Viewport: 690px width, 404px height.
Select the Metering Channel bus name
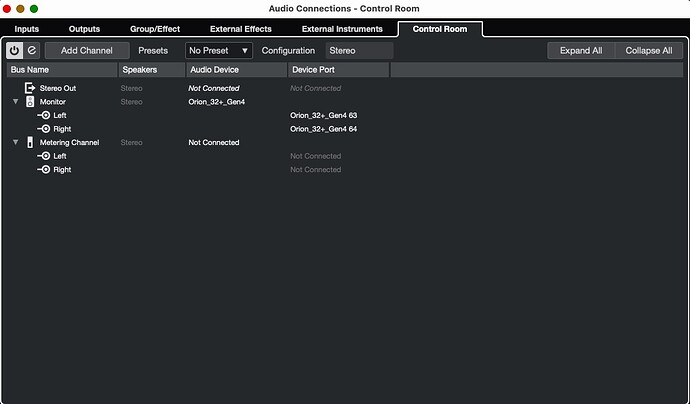70,143
